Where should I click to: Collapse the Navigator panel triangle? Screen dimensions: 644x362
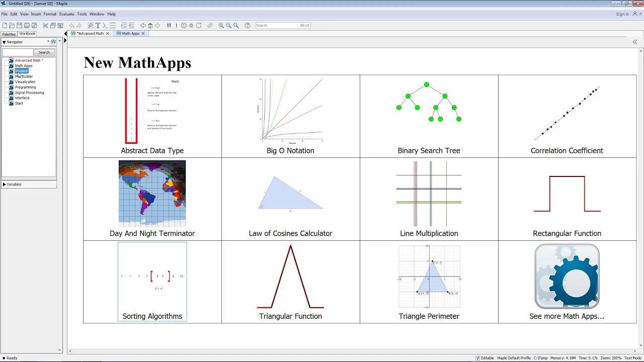4,42
